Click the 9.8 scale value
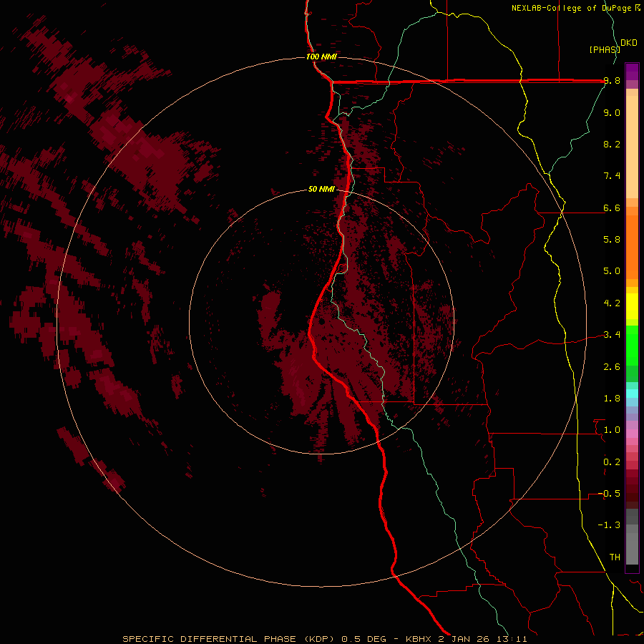The image size is (644, 644). point(612,81)
